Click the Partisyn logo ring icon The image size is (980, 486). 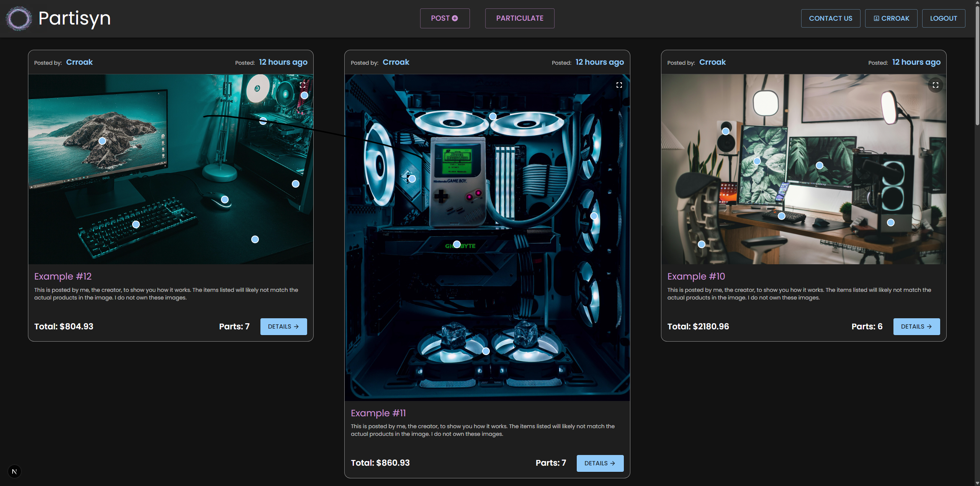tap(19, 18)
